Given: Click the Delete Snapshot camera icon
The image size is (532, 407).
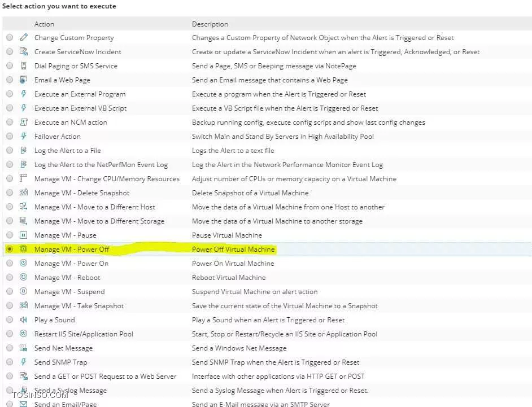Looking at the screenshot, I should (x=23, y=192).
